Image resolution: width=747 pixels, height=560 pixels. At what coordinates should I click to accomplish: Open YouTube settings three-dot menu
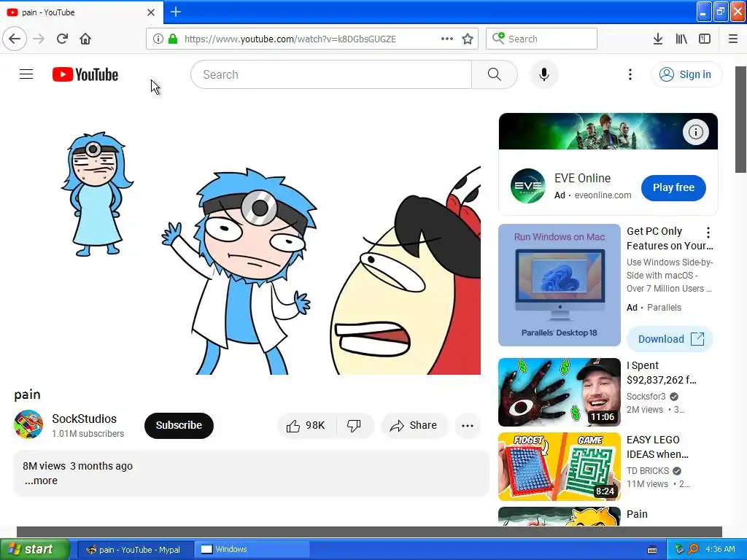(x=630, y=74)
